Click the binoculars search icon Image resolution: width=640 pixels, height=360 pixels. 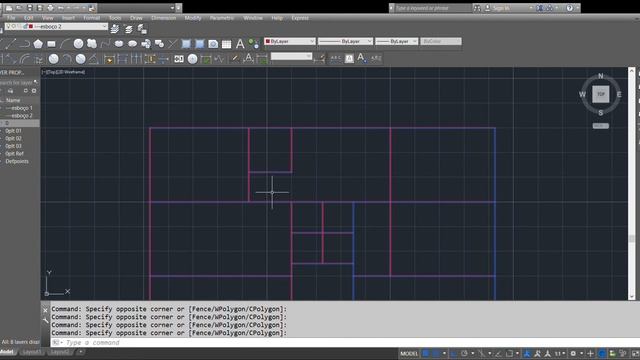[x=477, y=8]
